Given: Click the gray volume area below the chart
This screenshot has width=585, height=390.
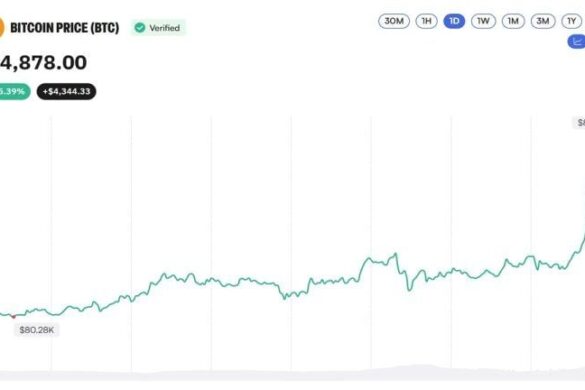Looking at the screenshot, I should point(292,373).
